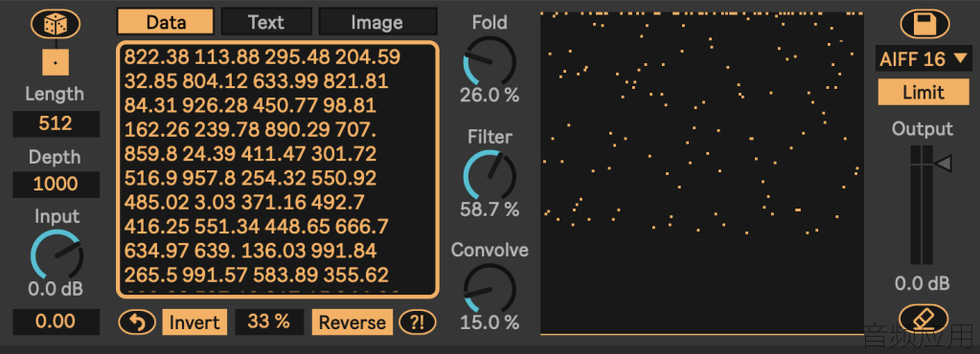Image resolution: width=980 pixels, height=354 pixels.
Task: Click the 33 % value box
Action: point(269,321)
